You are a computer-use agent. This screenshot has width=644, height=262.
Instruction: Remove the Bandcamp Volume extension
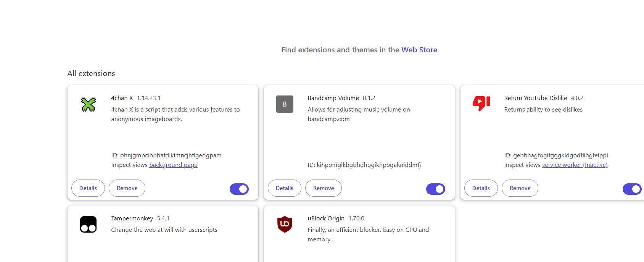point(324,188)
